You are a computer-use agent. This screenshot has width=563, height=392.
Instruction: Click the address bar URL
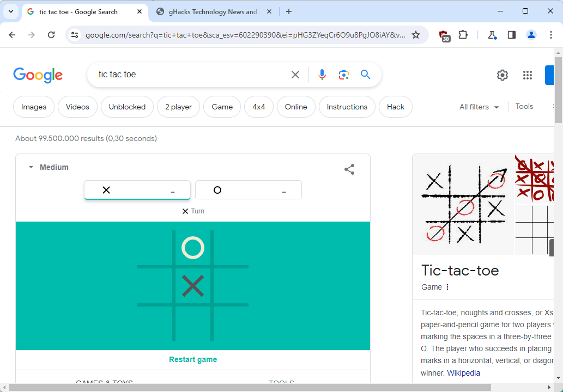pyautogui.click(x=245, y=35)
